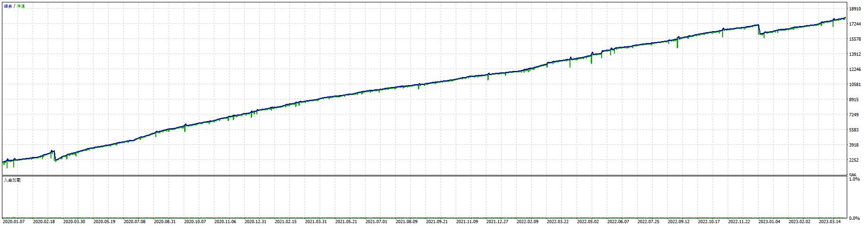This screenshot has height=226, width=868.
Task: Click the 2022.11.22 date label
Action: (739, 221)
